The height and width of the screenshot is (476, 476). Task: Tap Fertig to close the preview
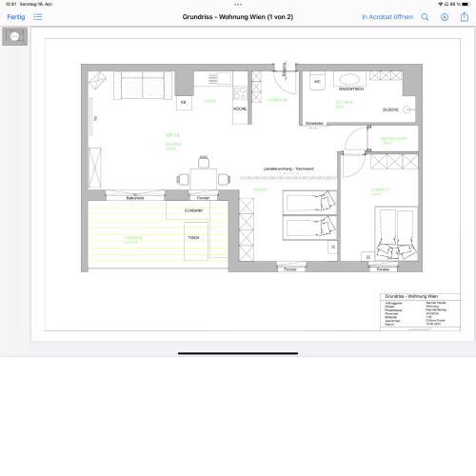click(16, 17)
